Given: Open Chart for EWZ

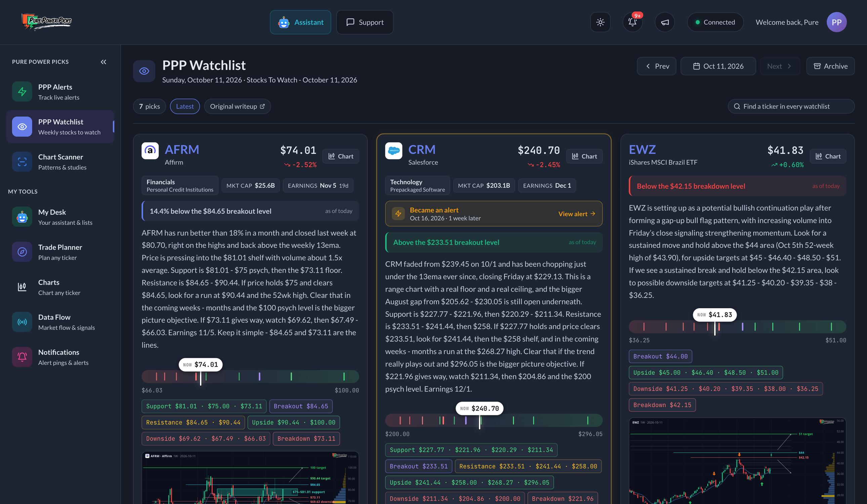Looking at the screenshot, I should 828,156.
